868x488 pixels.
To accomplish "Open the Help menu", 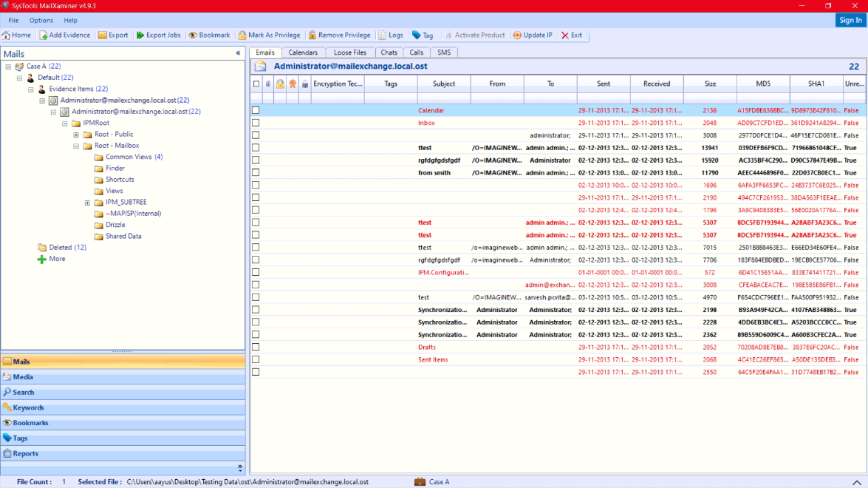I will (x=70, y=21).
